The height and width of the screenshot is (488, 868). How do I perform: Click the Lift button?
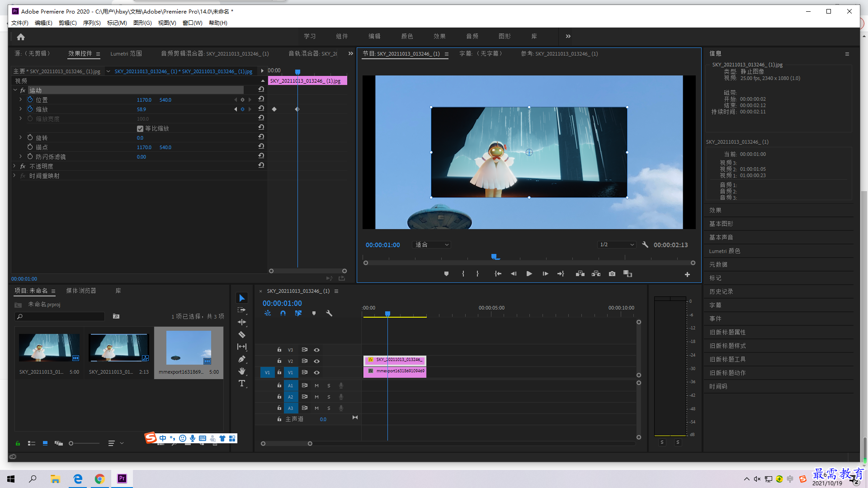coord(580,274)
